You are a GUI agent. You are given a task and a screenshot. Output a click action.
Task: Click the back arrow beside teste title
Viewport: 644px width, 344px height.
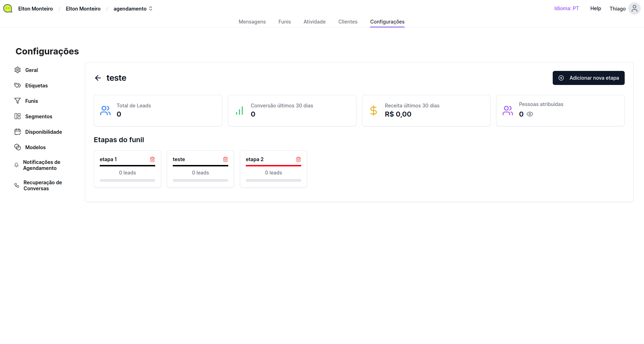pyautogui.click(x=98, y=78)
